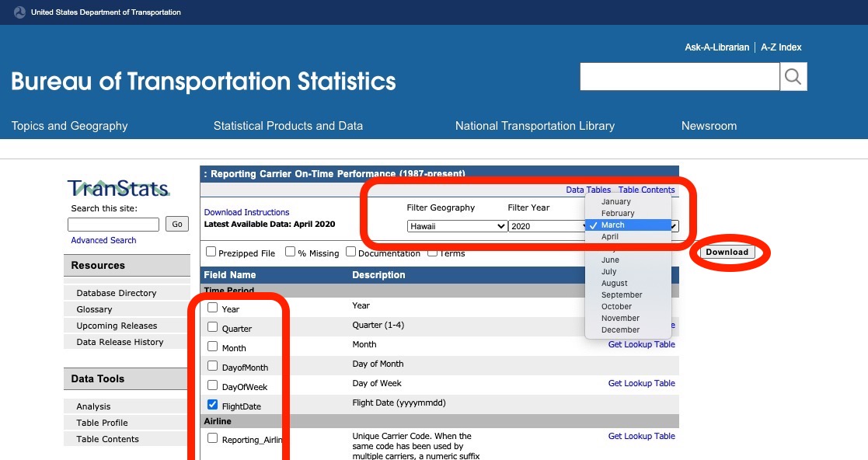Get Lookup Table for Reporting_Airline
This screenshot has height=460, width=868.
tap(642, 436)
